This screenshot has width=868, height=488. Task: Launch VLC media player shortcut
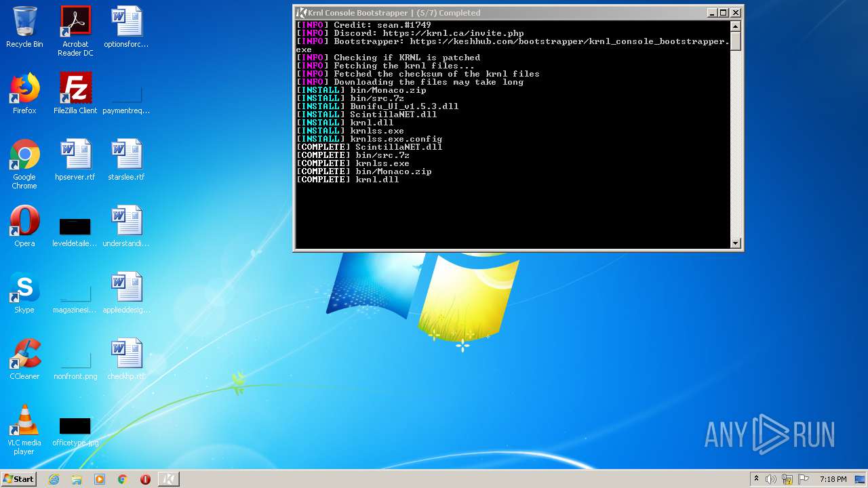[x=24, y=430]
